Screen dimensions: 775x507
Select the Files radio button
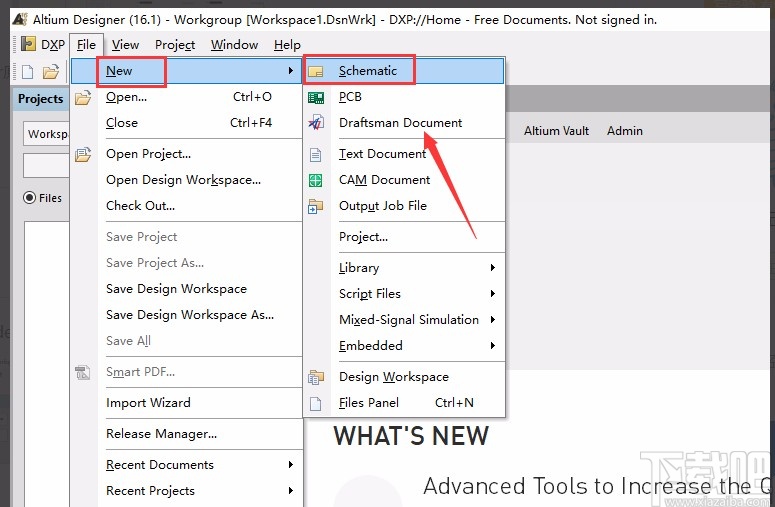30,198
